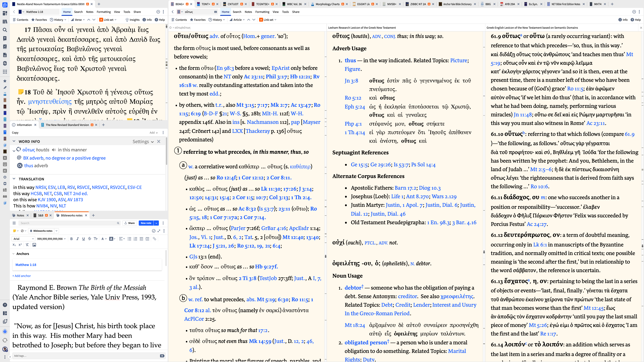
Task: Click the note checkmark circle toggle
Action: [154, 231]
